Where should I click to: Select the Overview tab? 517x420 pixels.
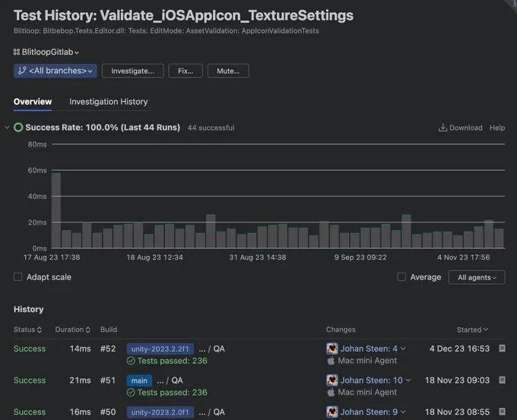tap(33, 102)
